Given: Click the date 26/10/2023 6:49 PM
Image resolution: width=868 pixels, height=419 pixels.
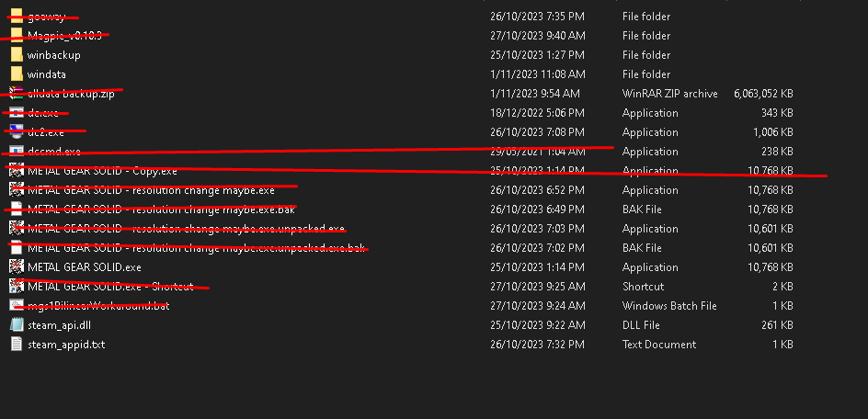Looking at the screenshot, I should [x=537, y=209].
